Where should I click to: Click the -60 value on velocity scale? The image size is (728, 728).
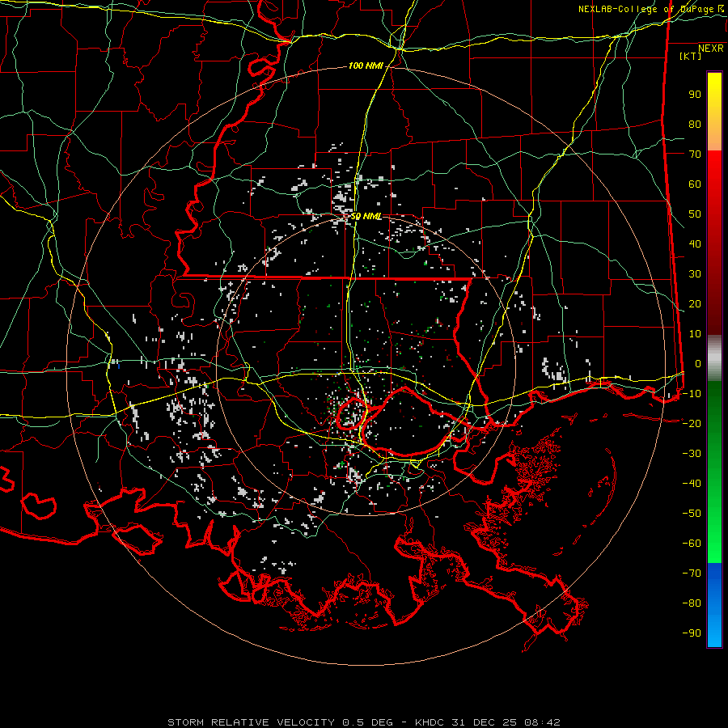[x=692, y=544]
